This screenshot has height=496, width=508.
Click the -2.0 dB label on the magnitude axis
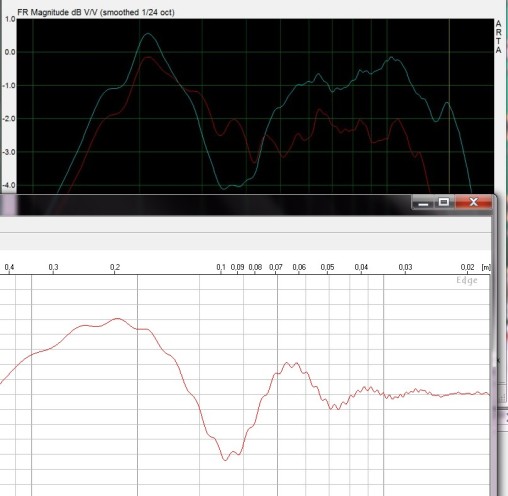(9, 119)
